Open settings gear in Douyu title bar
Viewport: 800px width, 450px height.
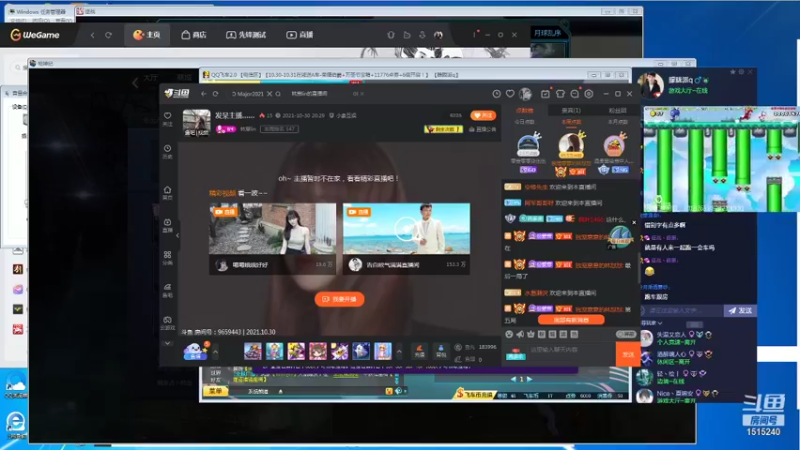coord(589,94)
